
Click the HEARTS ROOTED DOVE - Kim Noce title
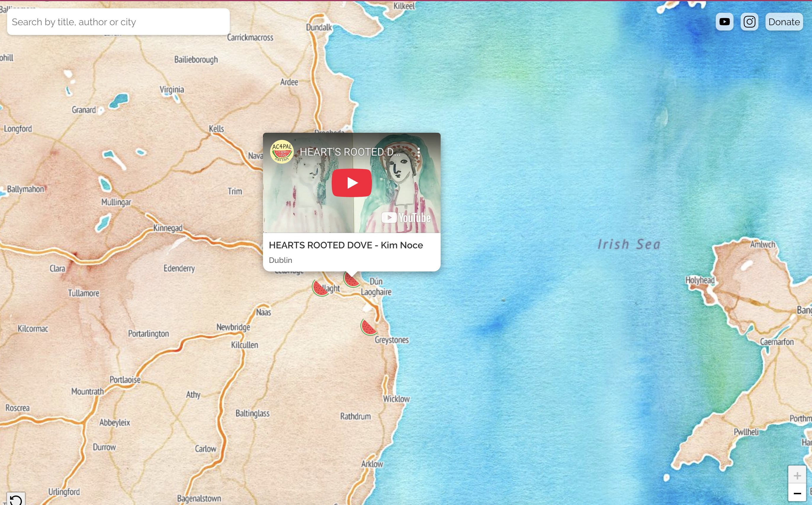pyautogui.click(x=346, y=245)
